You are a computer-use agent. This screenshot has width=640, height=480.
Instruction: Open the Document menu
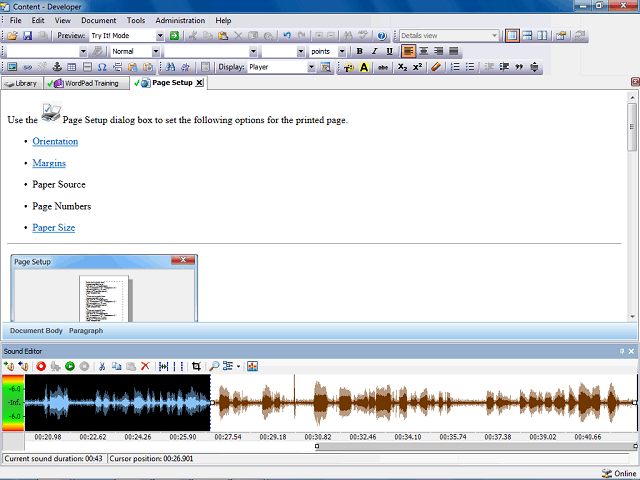(98, 20)
